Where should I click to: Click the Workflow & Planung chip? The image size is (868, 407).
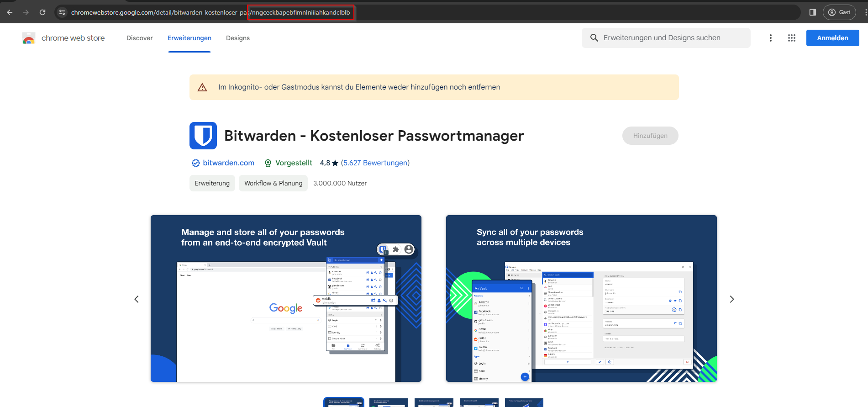pyautogui.click(x=274, y=183)
